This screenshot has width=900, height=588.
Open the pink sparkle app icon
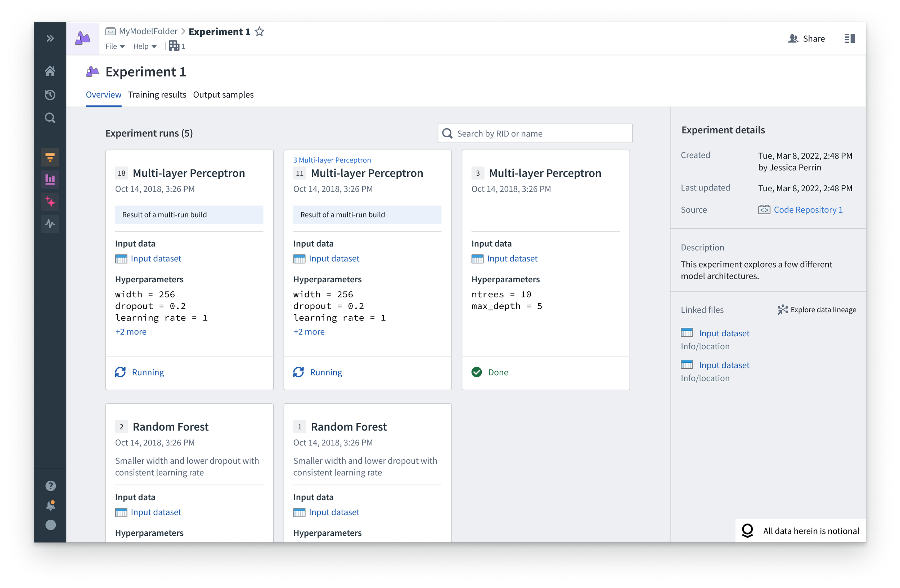(x=50, y=202)
